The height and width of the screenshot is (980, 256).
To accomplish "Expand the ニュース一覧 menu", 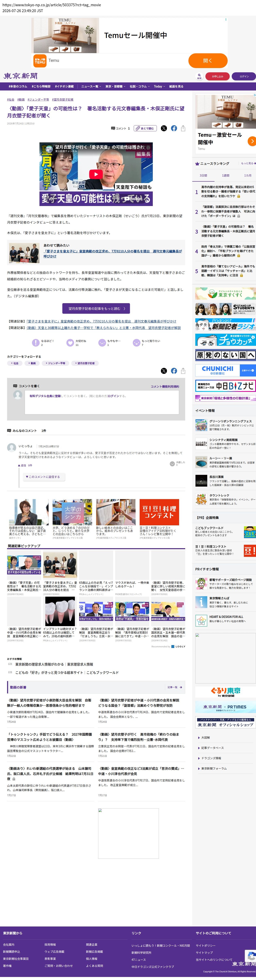I will click(x=91, y=86).
